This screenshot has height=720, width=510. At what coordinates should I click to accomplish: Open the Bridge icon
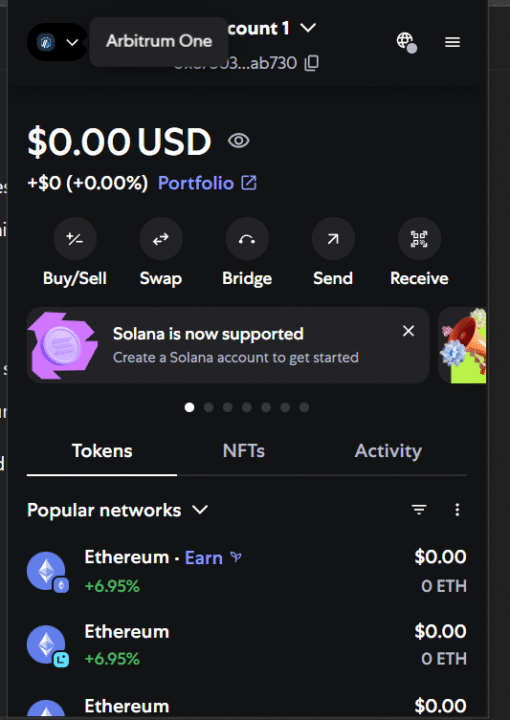(x=247, y=239)
